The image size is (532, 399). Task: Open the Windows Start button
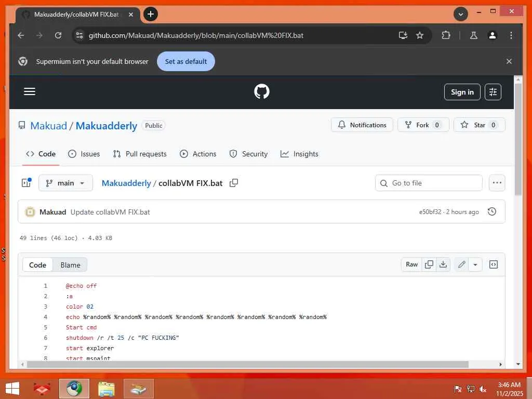point(12,389)
